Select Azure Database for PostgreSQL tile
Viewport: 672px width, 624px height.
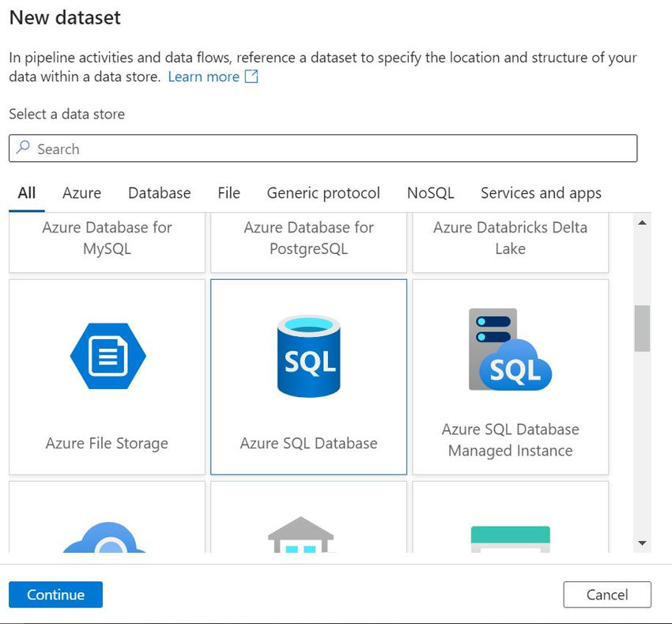tap(308, 242)
